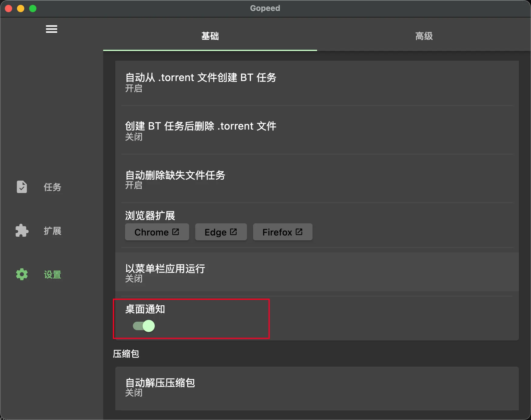
Task: Toggle off the 桌面通知 switch
Action: (144, 326)
